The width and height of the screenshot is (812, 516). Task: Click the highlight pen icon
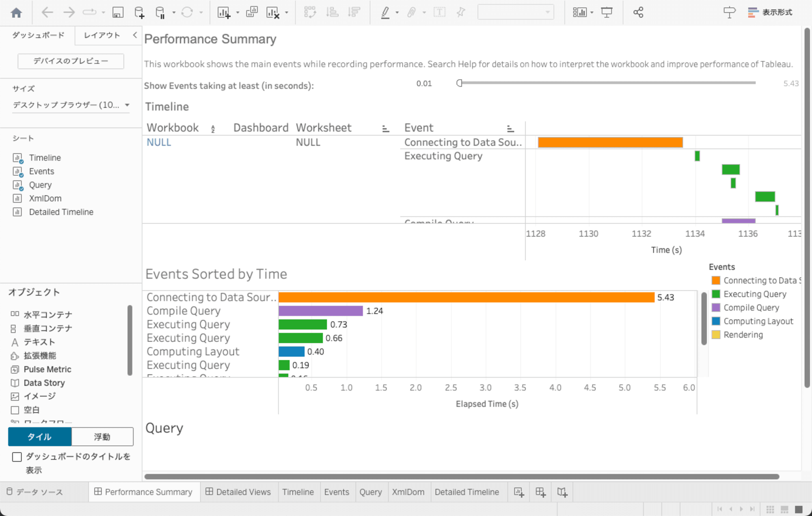click(x=385, y=13)
